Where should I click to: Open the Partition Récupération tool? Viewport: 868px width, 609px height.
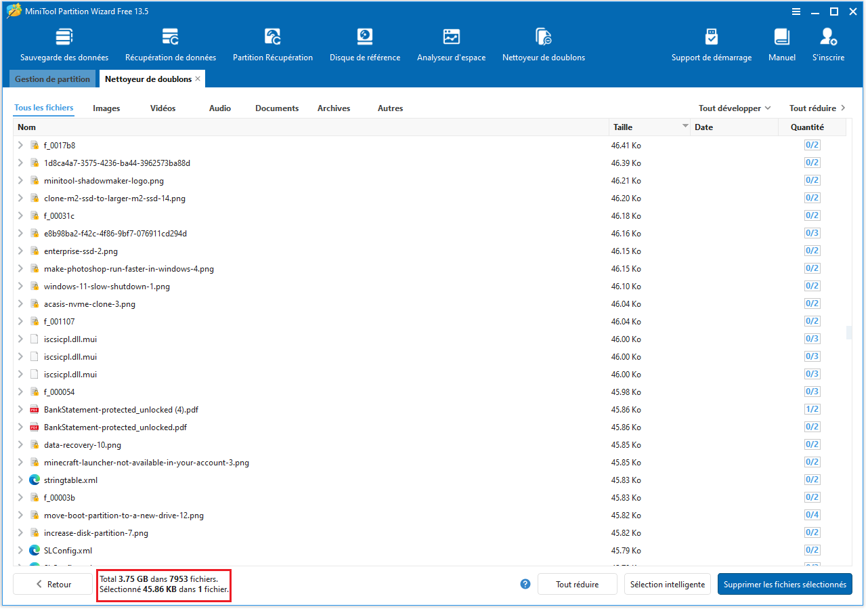[272, 43]
